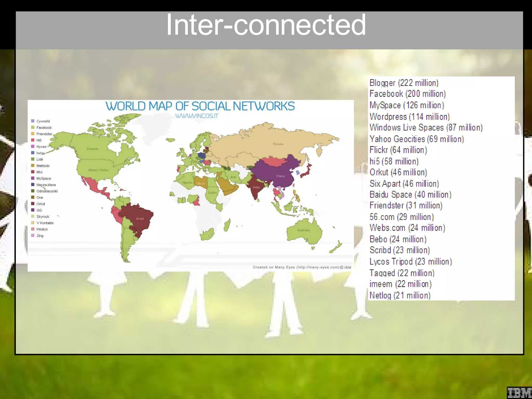Click the Mixi legend label
The height and width of the screenshot is (399, 532).
point(39,172)
